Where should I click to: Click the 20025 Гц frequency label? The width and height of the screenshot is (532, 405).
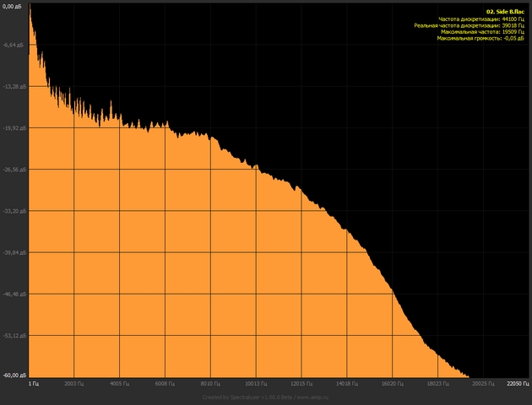(x=482, y=383)
